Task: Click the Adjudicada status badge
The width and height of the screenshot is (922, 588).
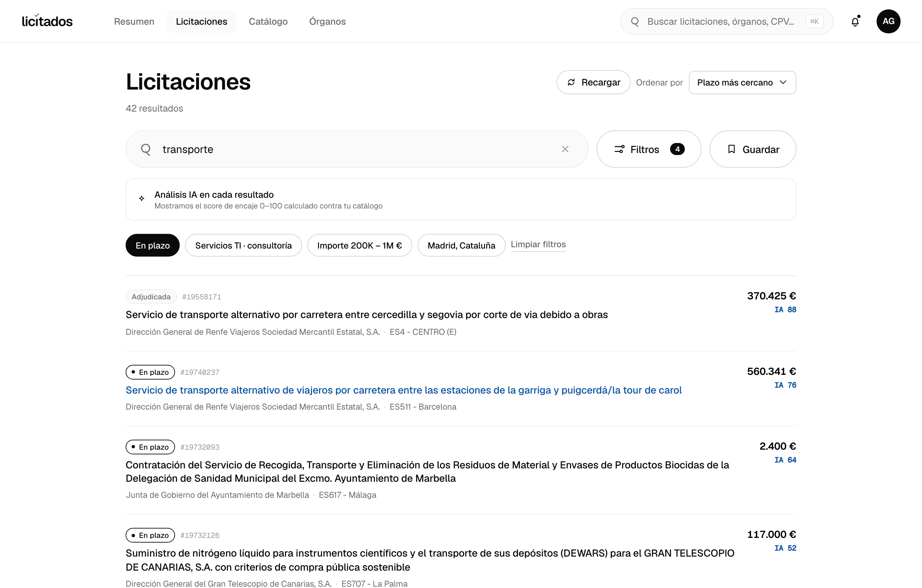Action: pyautogui.click(x=151, y=297)
